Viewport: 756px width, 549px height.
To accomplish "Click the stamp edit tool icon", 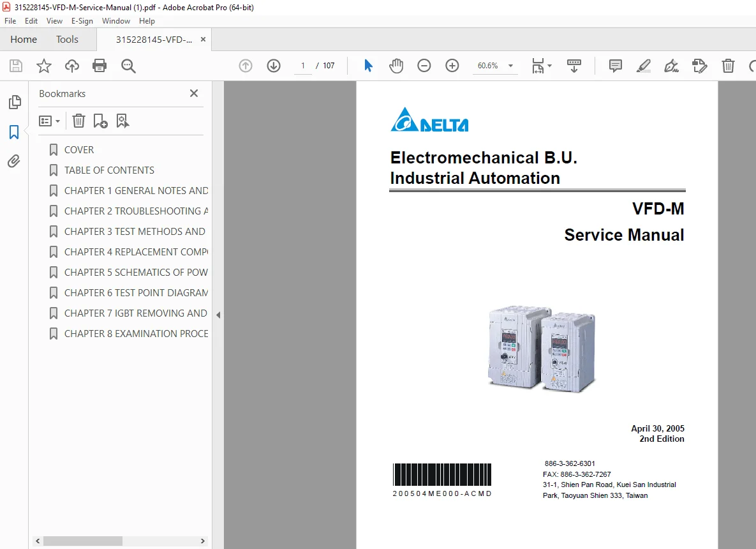I will point(699,66).
